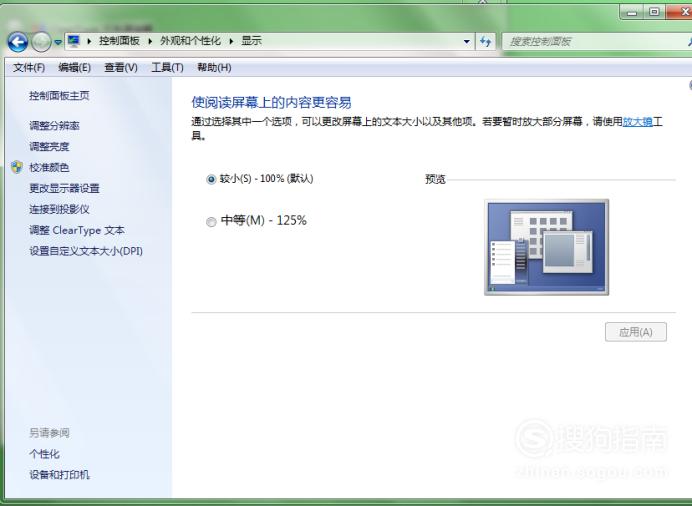Open 调整分辨率 in the sidebar
The height and width of the screenshot is (506, 692).
tap(54, 125)
